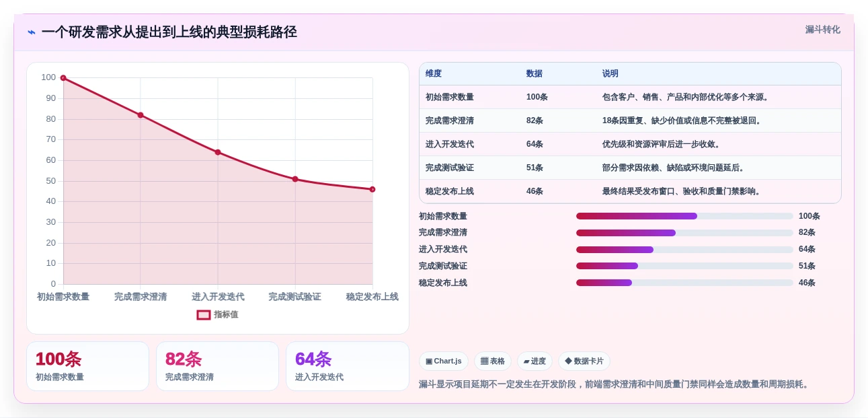This screenshot has height=418, width=868.
Task: Click the 漏斗转化 label in the header
Action: 822,30
